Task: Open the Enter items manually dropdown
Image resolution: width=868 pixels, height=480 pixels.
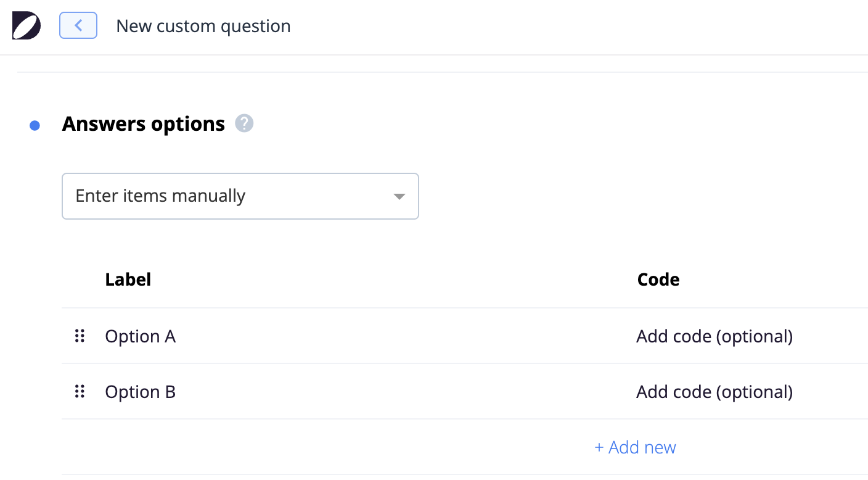Action: coord(240,196)
